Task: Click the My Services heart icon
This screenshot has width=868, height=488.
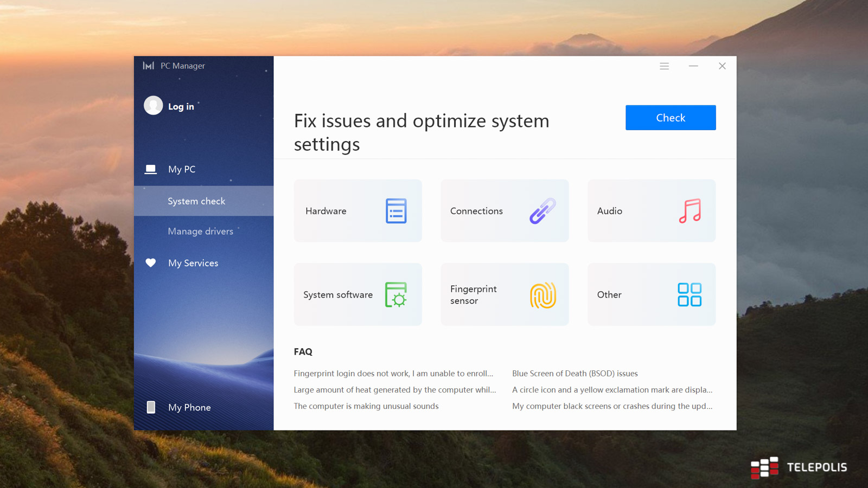Action: pos(151,263)
